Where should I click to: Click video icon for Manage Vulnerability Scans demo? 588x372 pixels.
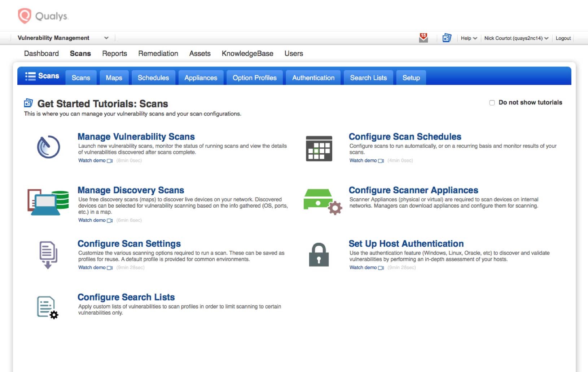pyautogui.click(x=110, y=161)
